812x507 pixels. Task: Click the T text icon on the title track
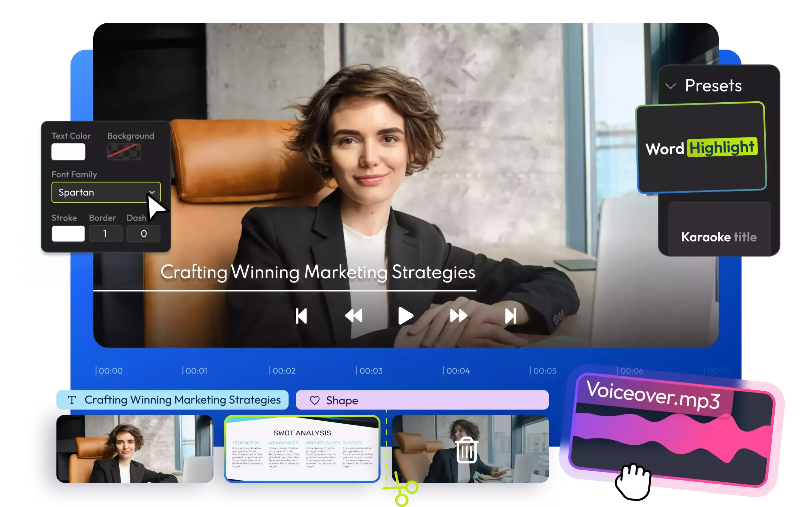click(72, 400)
